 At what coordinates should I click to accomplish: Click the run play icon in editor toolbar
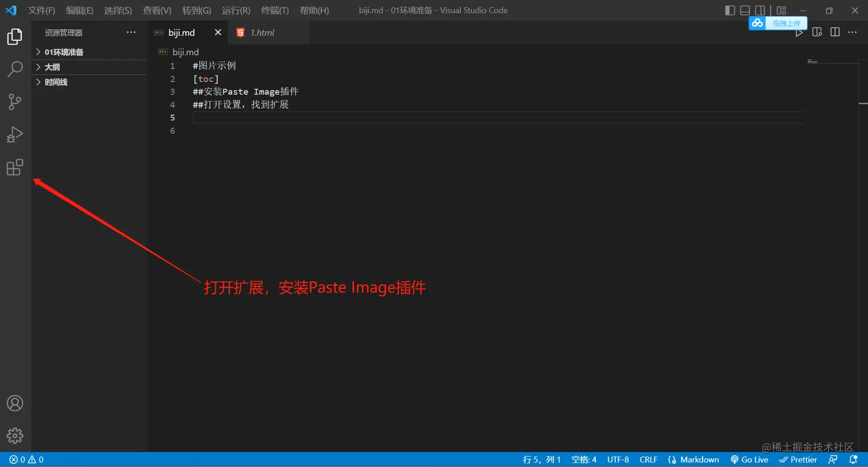799,33
